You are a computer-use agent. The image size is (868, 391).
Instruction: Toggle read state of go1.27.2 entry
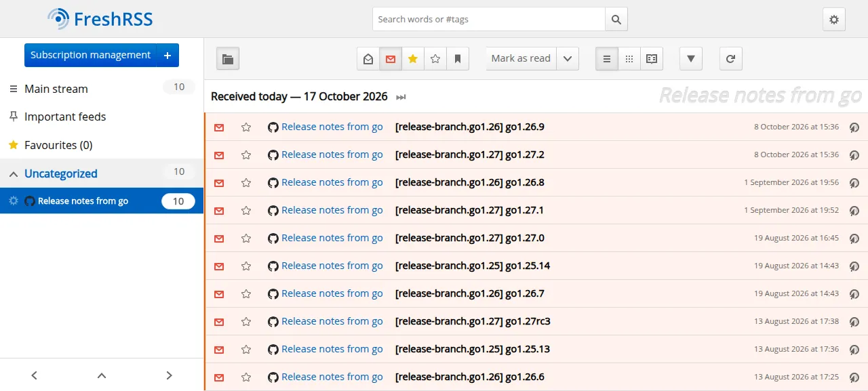coord(219,155)
